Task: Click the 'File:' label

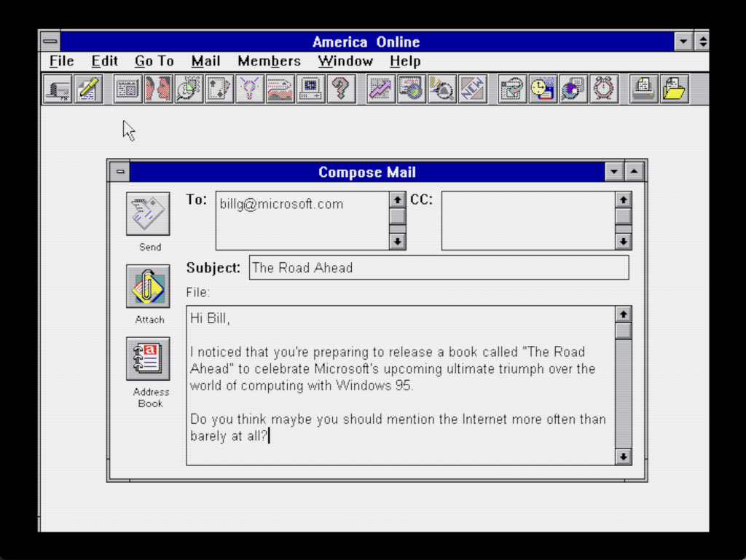Action: tap(198, 292)
